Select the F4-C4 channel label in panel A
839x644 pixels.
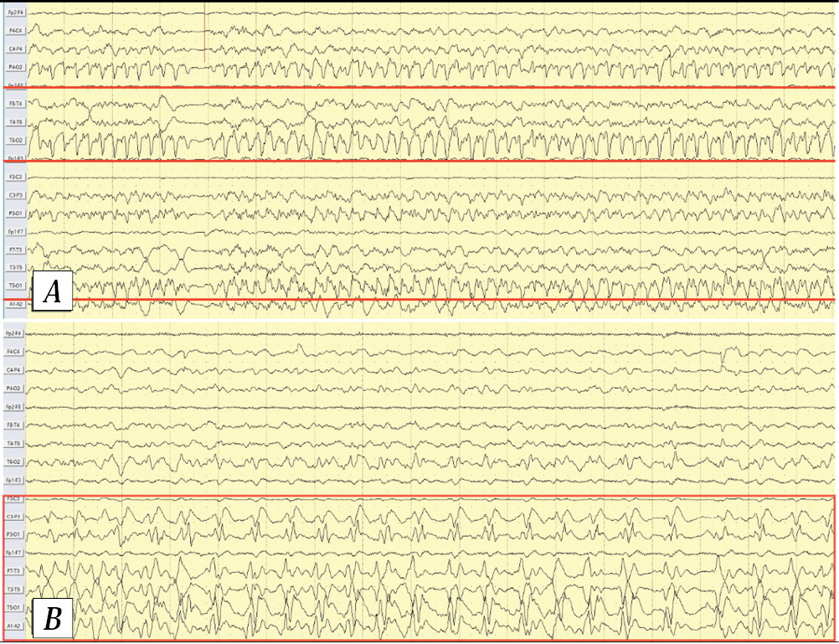pyautogui.click(x=16, y=31)
